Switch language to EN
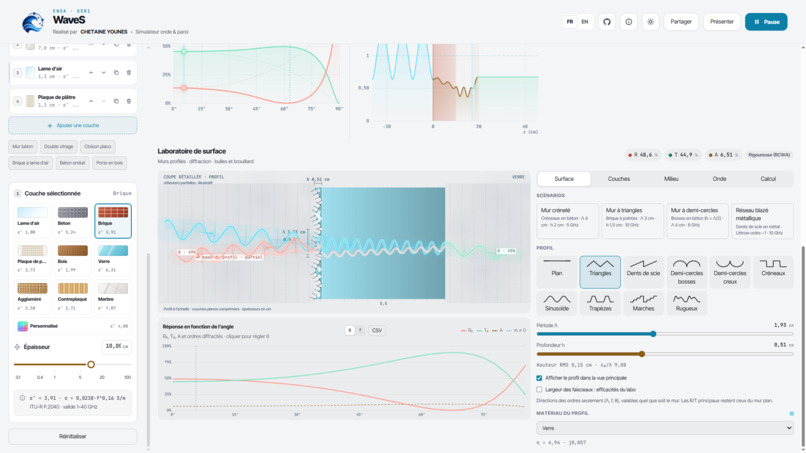Viewport: 806px width, 453px height. [x=584, y=22]
